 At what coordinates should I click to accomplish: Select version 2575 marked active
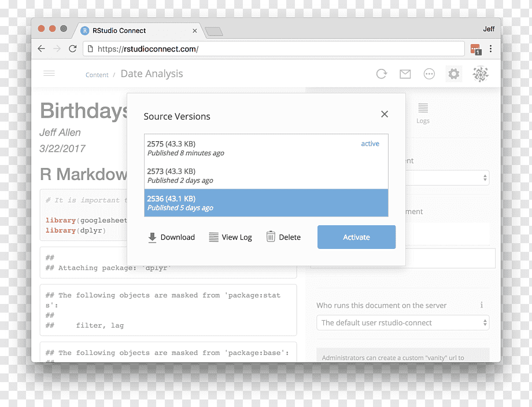(266, 148)
